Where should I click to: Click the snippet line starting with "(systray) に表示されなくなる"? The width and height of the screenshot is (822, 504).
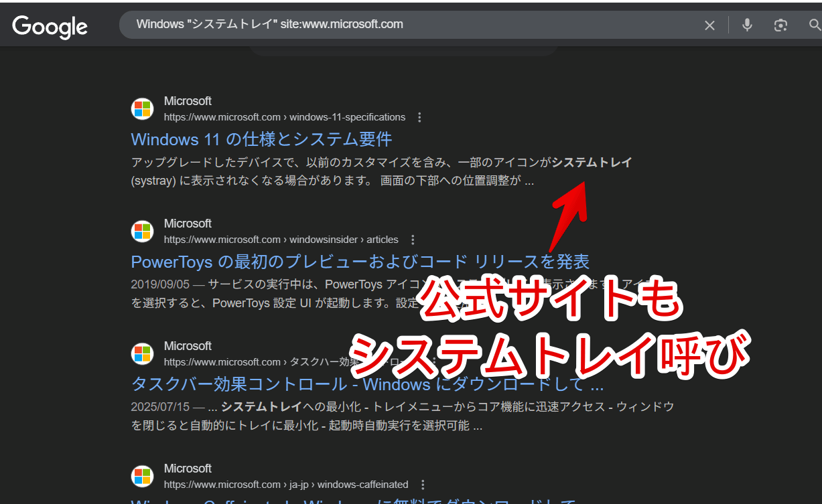[332, 181]
